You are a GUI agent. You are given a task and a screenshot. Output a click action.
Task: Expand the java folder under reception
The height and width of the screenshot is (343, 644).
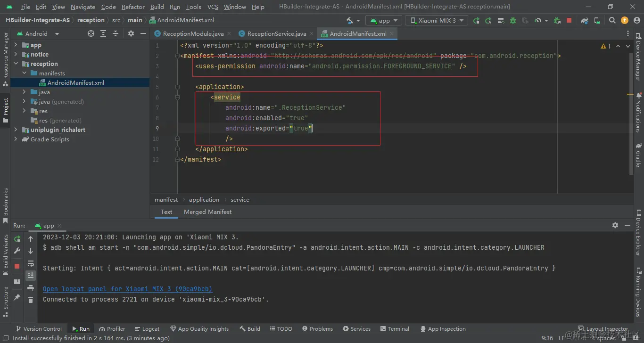click(x=24, y=92)
